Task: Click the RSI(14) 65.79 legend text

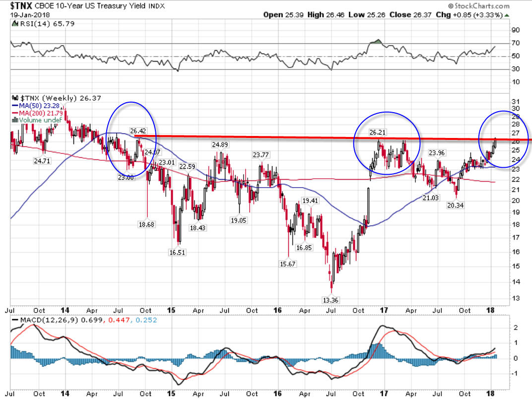Action: tap(47, 24)
